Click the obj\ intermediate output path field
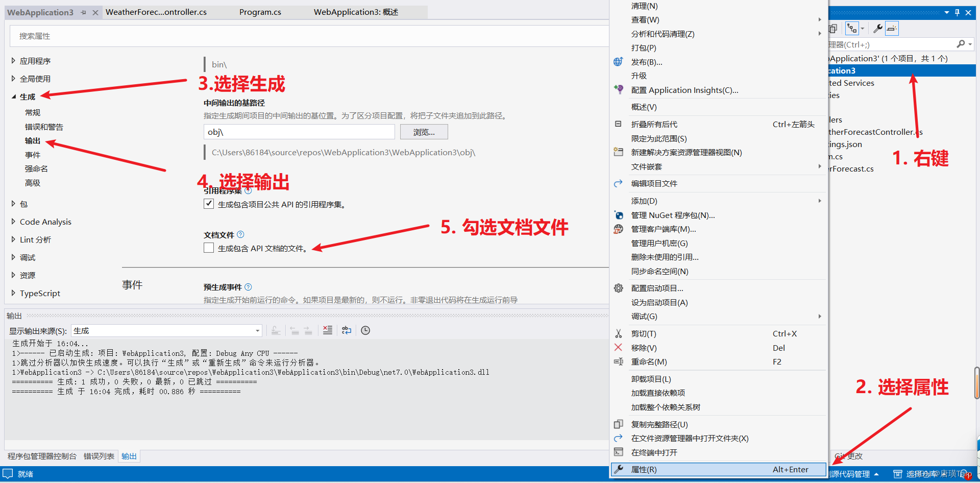 (x=299, y=132)
